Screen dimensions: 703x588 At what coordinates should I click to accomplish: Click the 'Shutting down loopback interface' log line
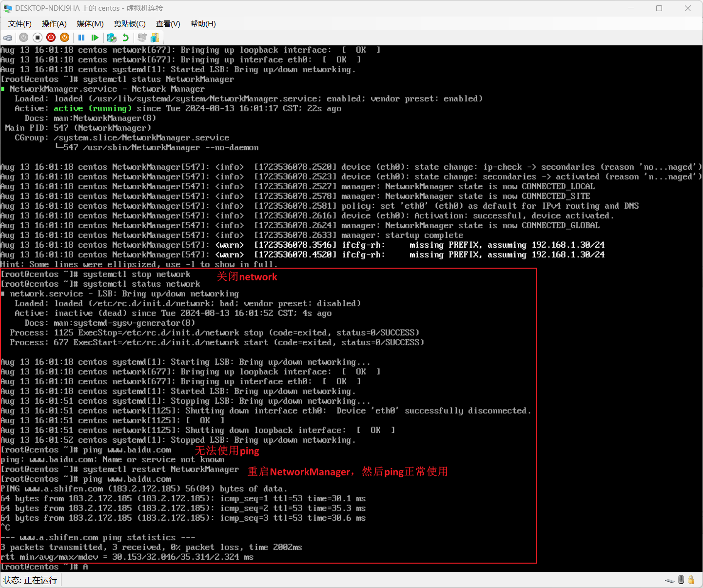click(197, 430)
